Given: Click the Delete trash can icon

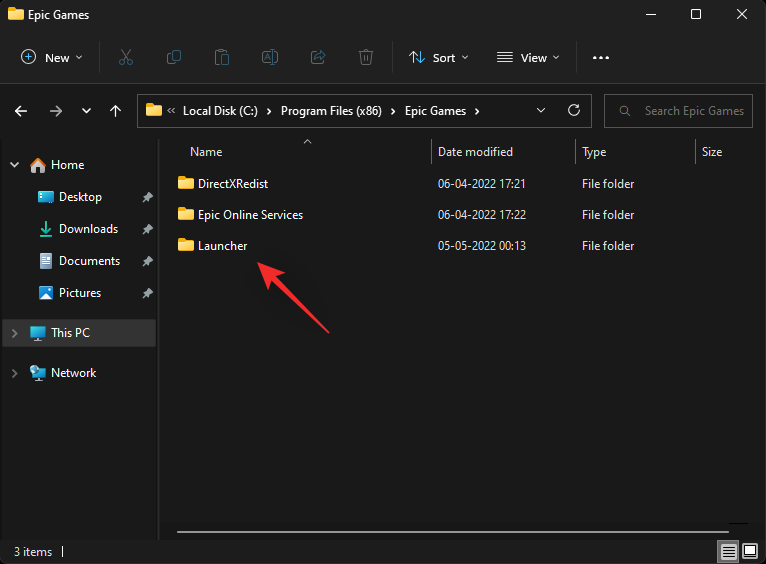Looking at the screenshot, I should click(x=366, y=58).
